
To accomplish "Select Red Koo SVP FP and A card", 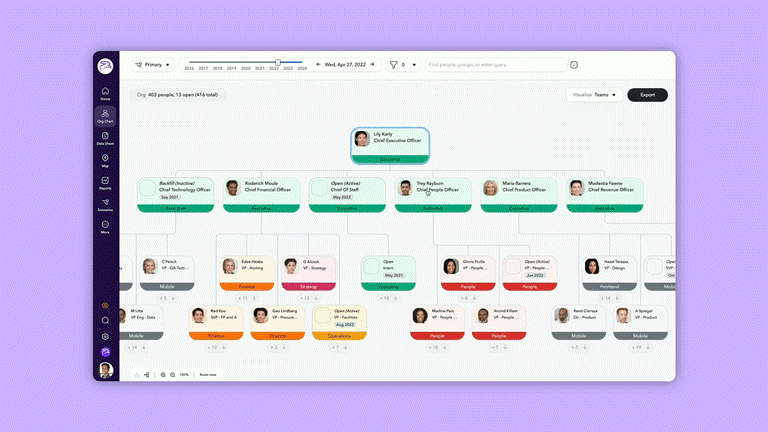I will pyautogui.click(x=216, y=322).
